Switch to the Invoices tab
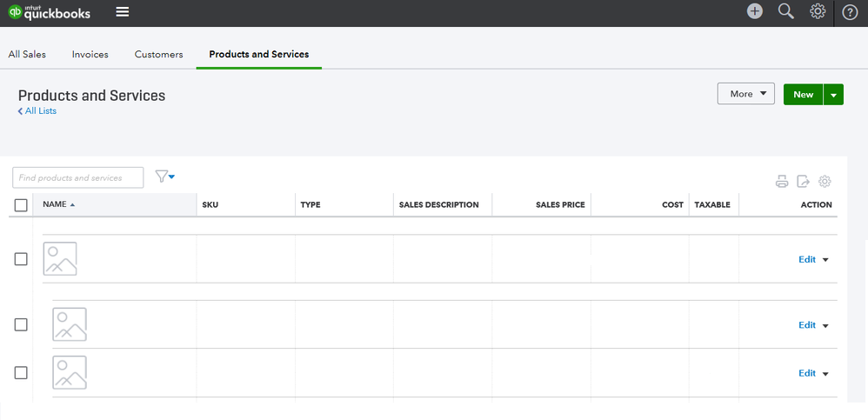Viewport: 868px width, 420px height. (x=90, y=54)
